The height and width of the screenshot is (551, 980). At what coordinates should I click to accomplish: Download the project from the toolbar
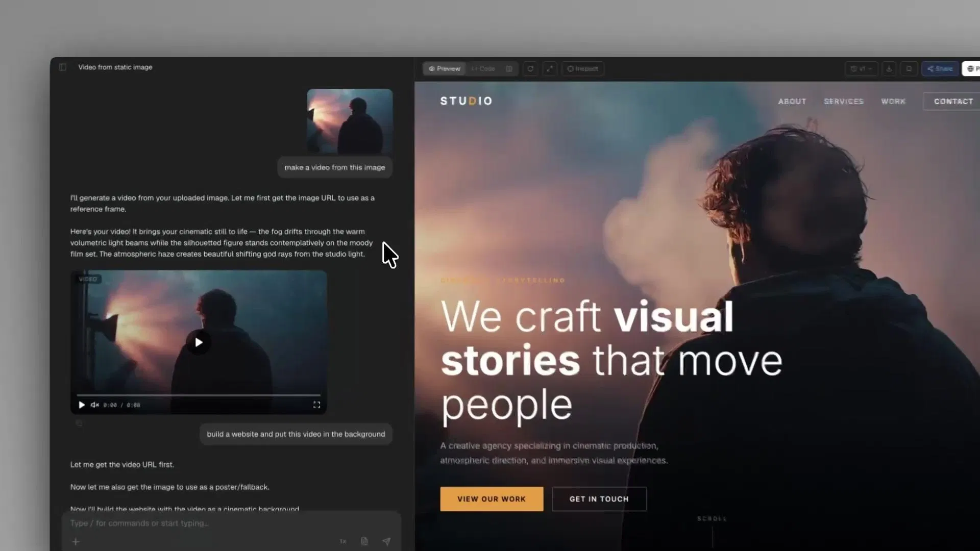coord(889,69)
